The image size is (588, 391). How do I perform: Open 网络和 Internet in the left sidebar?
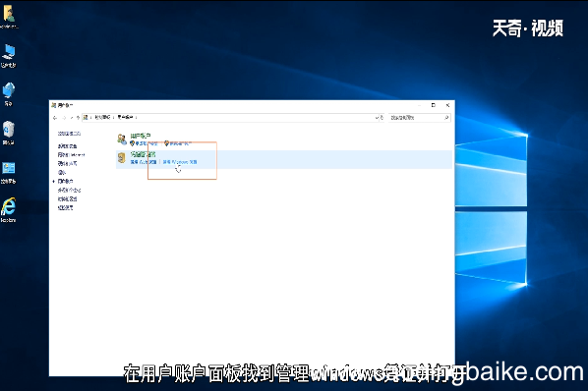tap(71, 154)
